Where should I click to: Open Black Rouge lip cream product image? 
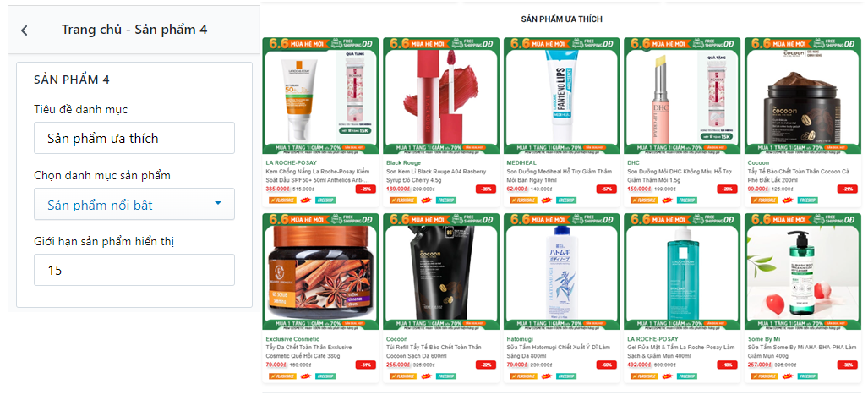441,96
